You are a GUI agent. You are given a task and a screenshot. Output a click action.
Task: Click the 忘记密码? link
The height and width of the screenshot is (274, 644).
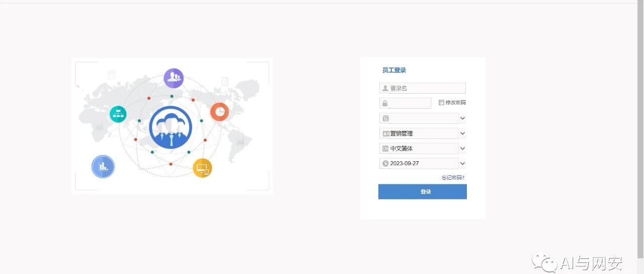453,177
